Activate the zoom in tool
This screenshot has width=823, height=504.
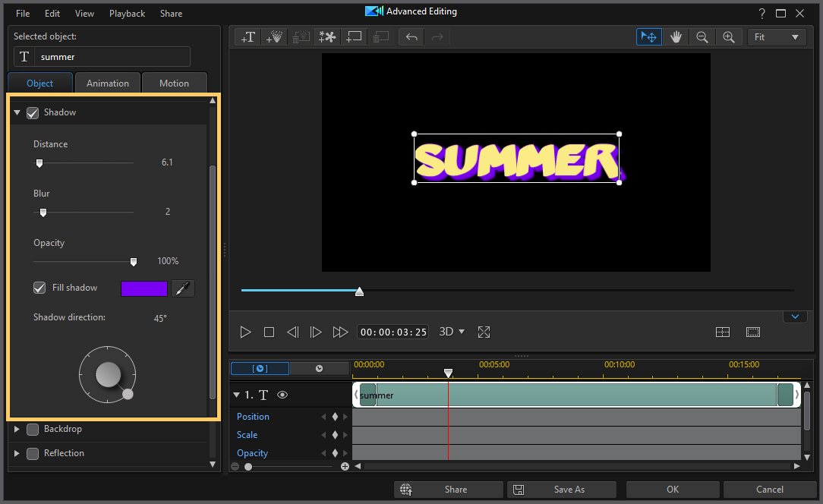(x=729, y=36)
